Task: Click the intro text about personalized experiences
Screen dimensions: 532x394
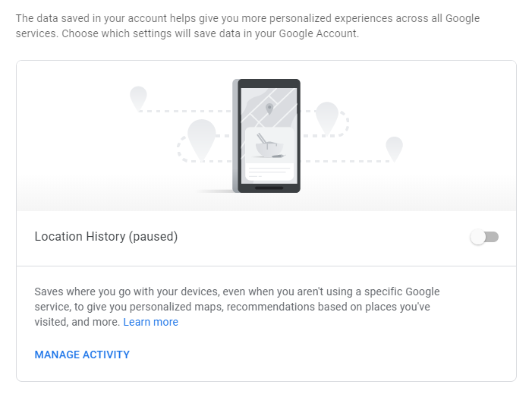Action: coord(247,26)
